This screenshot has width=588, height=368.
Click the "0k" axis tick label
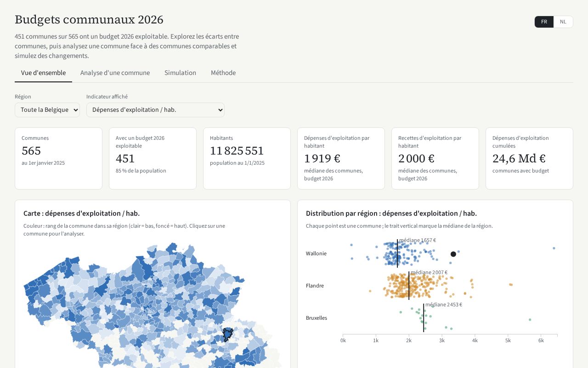pos(343,340)
